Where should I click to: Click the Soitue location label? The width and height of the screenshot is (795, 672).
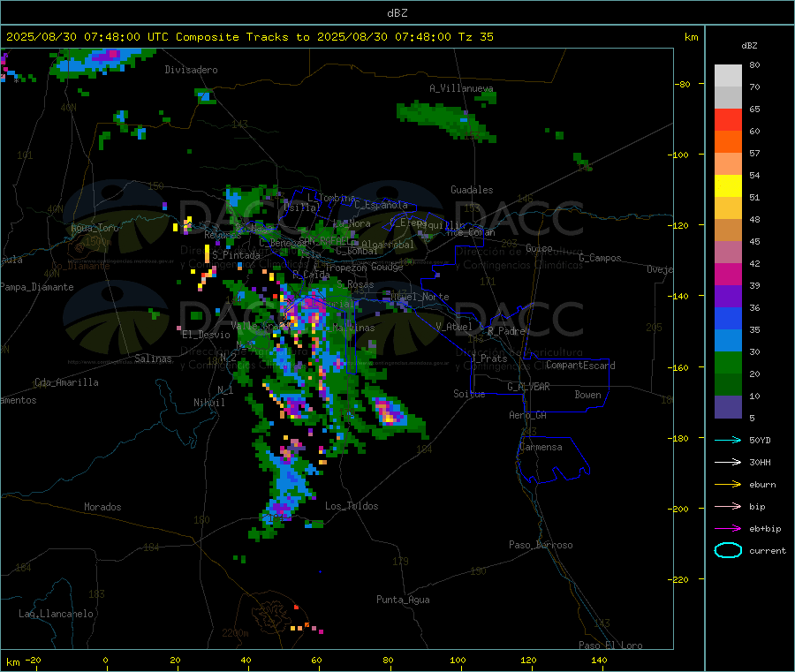click(469, 394)
